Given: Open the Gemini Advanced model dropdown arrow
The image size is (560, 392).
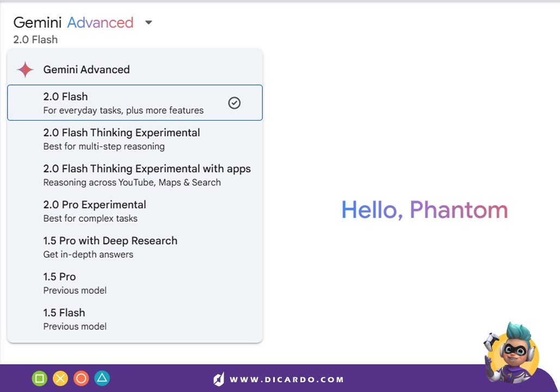Looking at the screenshot, I should pyautogui.click(x=149, y=22).
